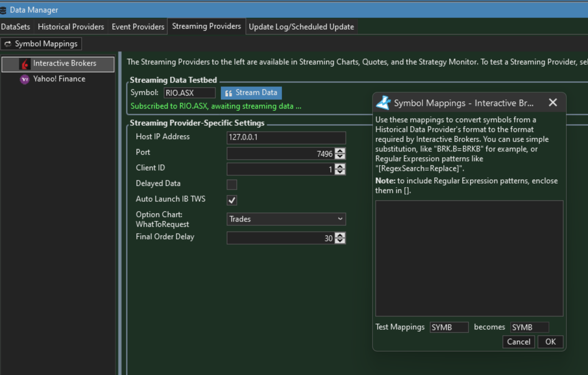Click the Host IP Address label
Image resolution: width=588 pixels, height=375 pixels.
pos(163,137)
